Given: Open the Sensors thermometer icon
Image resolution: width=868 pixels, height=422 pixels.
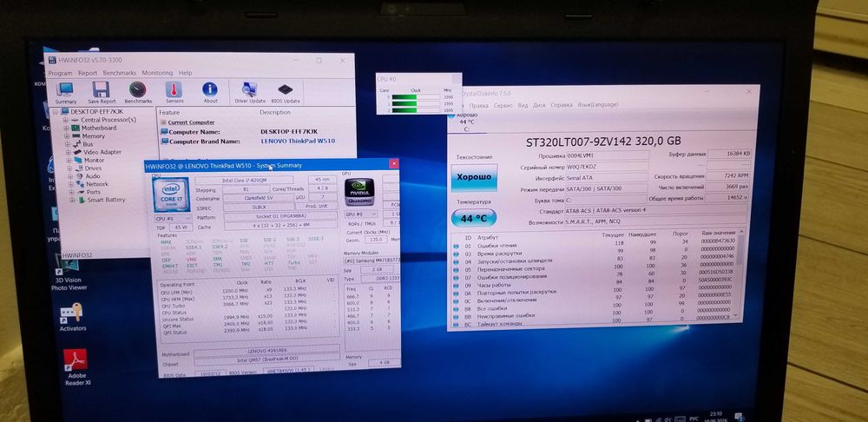Looking at the screenshot, I should 174,93.
